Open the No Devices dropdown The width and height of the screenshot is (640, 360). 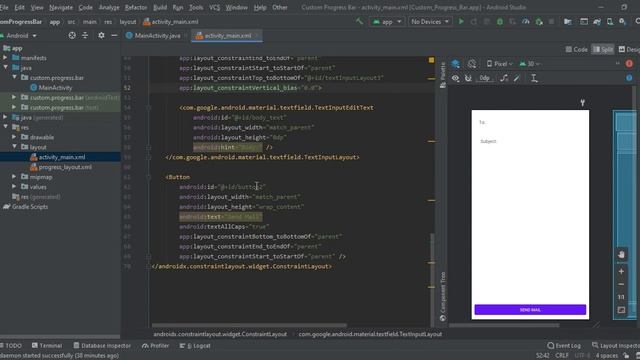pos(429,22)
